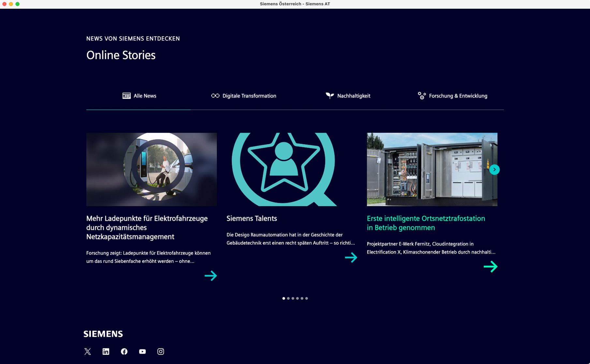Switch to Forschung & Entwicklung tab

pyautogui.click(x=452, y=96)
